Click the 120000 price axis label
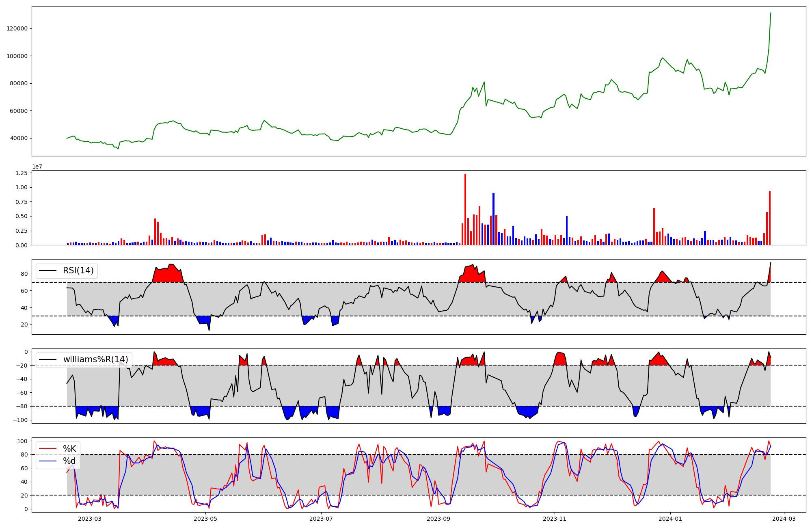812x528 pixels. click(x=17, y=28)
